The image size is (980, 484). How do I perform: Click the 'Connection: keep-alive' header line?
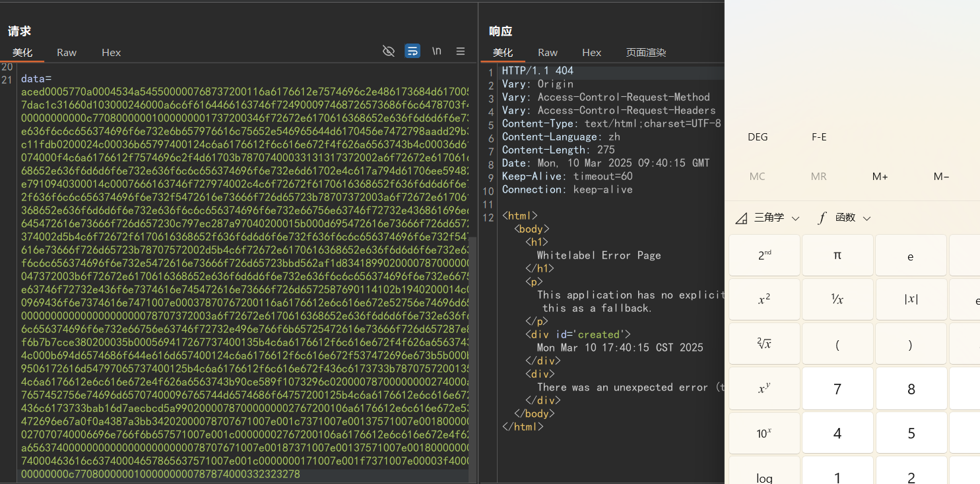point(568,189)
